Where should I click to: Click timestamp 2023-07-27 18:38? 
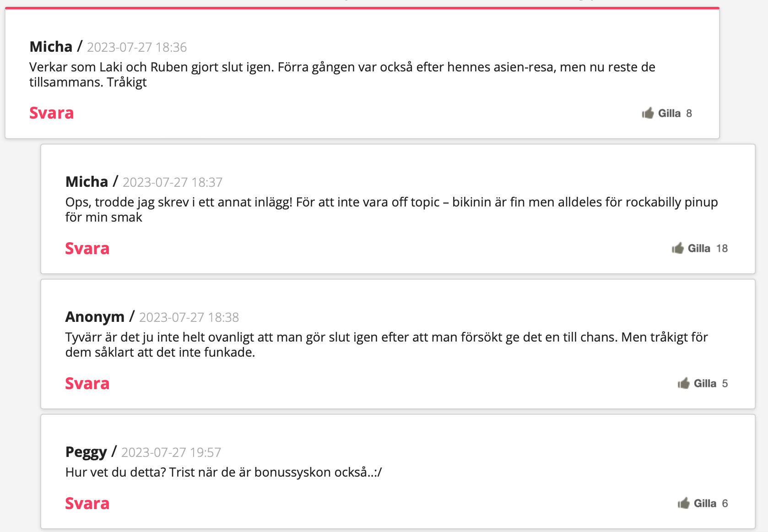tap(189, 317)
